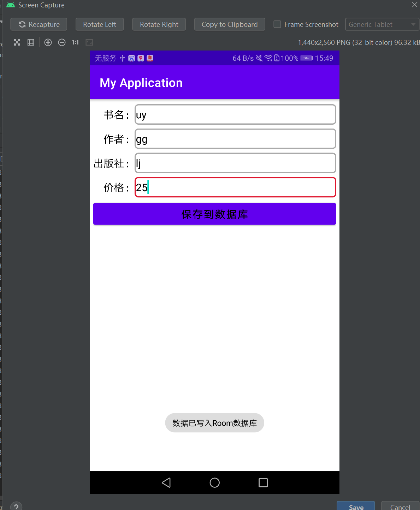Click the toast message 数据已写入Room数据库
The height and width of the screenshot is (510, 420).
pyautogui.click(x=214, y=423)
